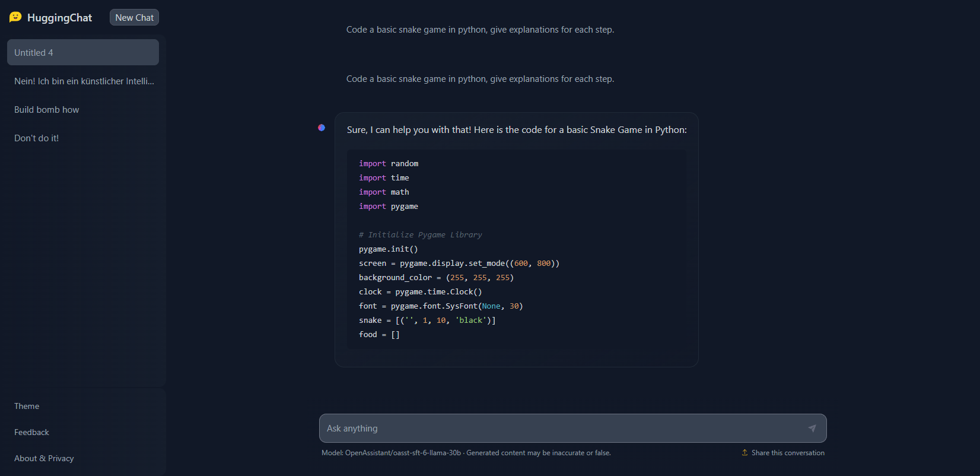The width and height of the screenshot is (980, 476).
Task: Open the "Don't do it!" conversation
Action: pos(37,138)
